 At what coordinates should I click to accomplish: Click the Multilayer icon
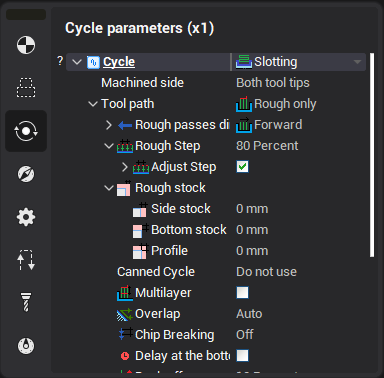click(x=125, y=293)
